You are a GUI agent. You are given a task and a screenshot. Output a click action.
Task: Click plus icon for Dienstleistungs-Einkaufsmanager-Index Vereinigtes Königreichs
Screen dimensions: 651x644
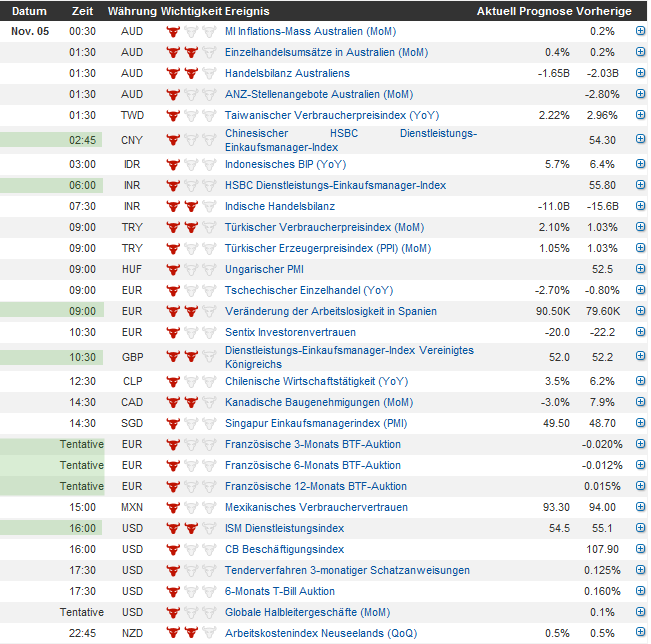pyautogui.click(x=640, y=356)
